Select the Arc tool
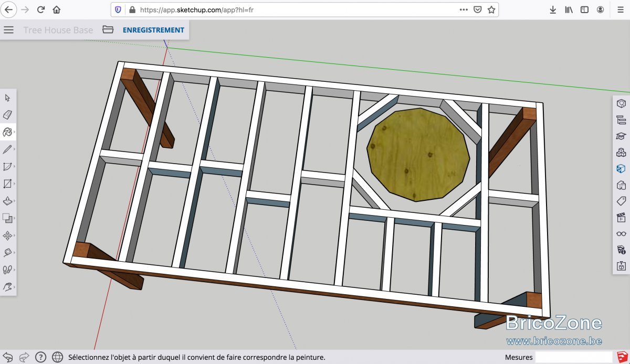The image size is (630, 364). tap(7, 167)
